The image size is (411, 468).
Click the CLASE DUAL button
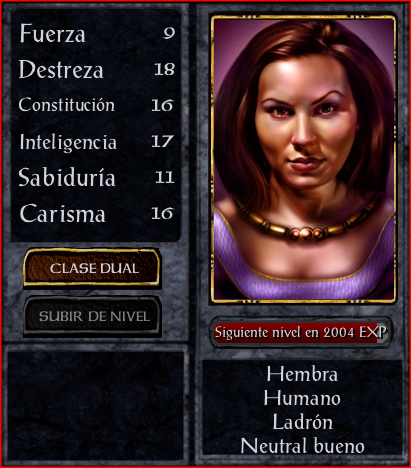[x=92, y=268]
